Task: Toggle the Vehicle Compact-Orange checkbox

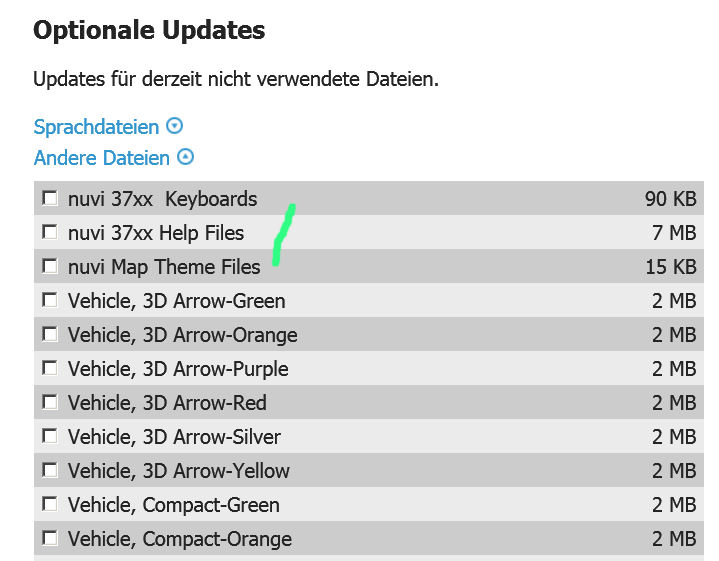Action: (x=50, y=538)
